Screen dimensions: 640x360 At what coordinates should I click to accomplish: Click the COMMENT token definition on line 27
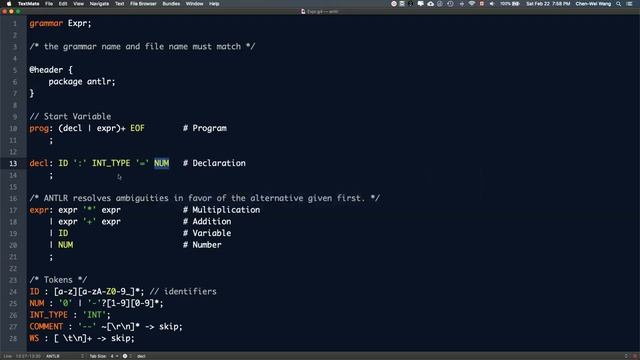coord(46,327)
